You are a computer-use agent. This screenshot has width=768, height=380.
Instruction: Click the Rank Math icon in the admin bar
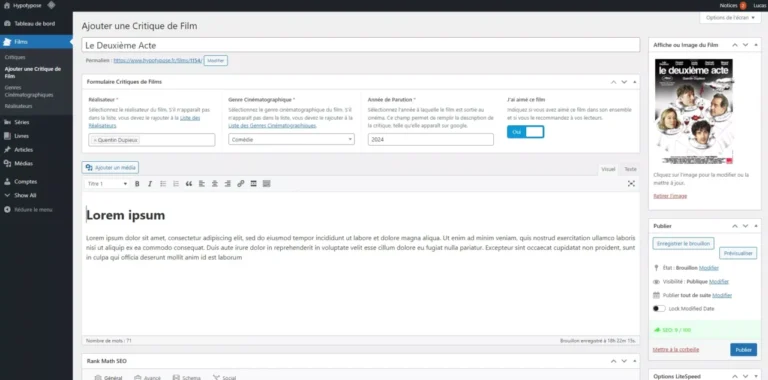click(51, 5)
